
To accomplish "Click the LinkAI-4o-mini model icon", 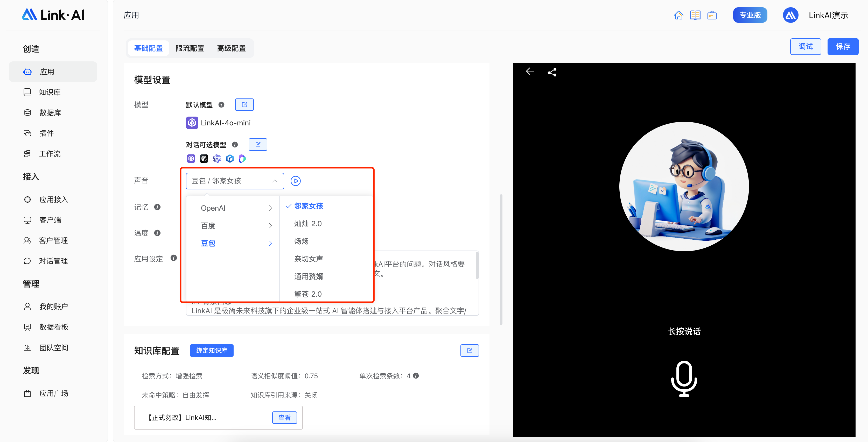I will point(192,123).
